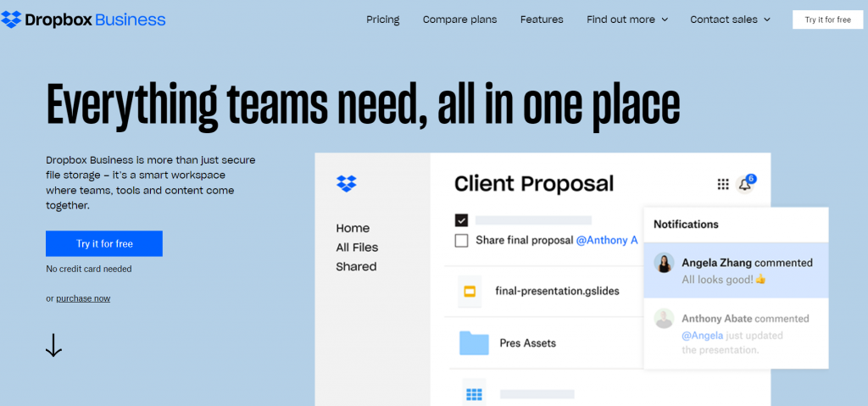Viewport: 868px width, 406px height.
Task: Click the Pres Assets folder icon
Action: click(474, 343)
